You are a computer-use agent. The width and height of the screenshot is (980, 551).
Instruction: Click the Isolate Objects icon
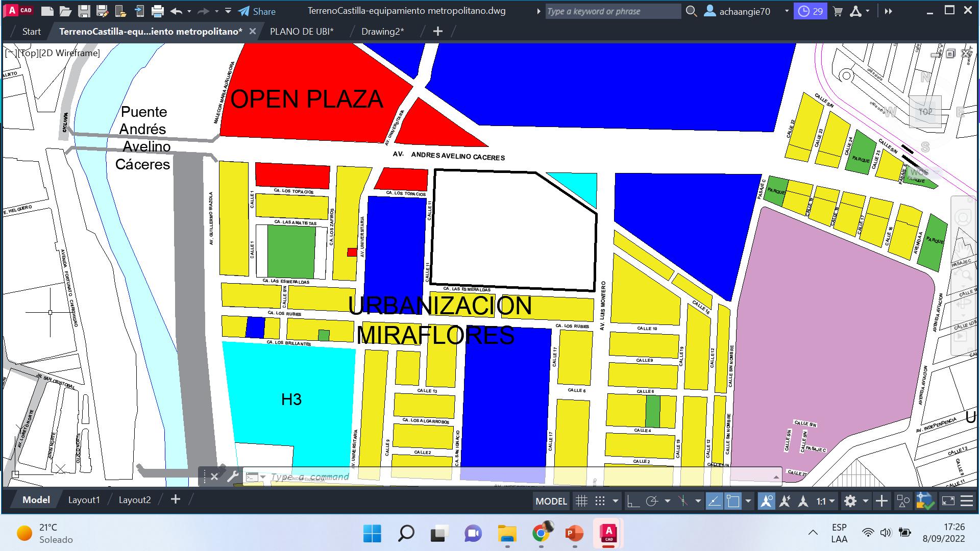point(903,501)
